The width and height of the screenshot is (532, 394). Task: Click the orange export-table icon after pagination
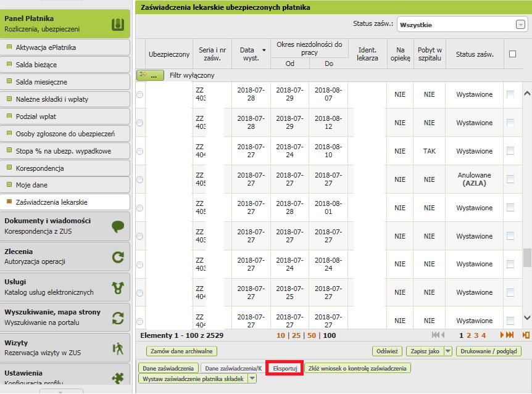coord(526,335)
